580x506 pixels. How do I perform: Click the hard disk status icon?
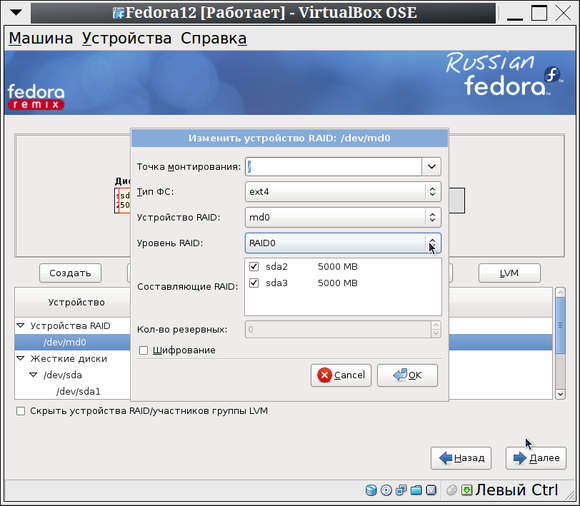pos(371,490)
